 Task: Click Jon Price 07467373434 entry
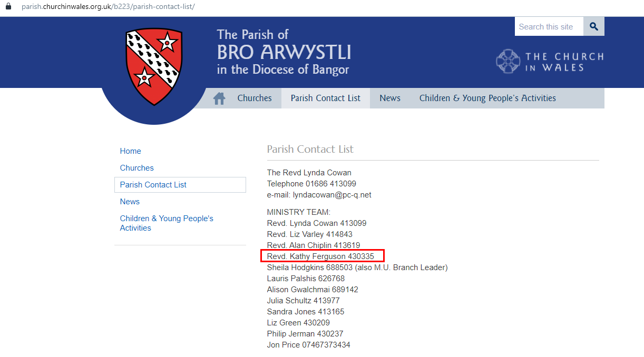[x=309, y=345]
